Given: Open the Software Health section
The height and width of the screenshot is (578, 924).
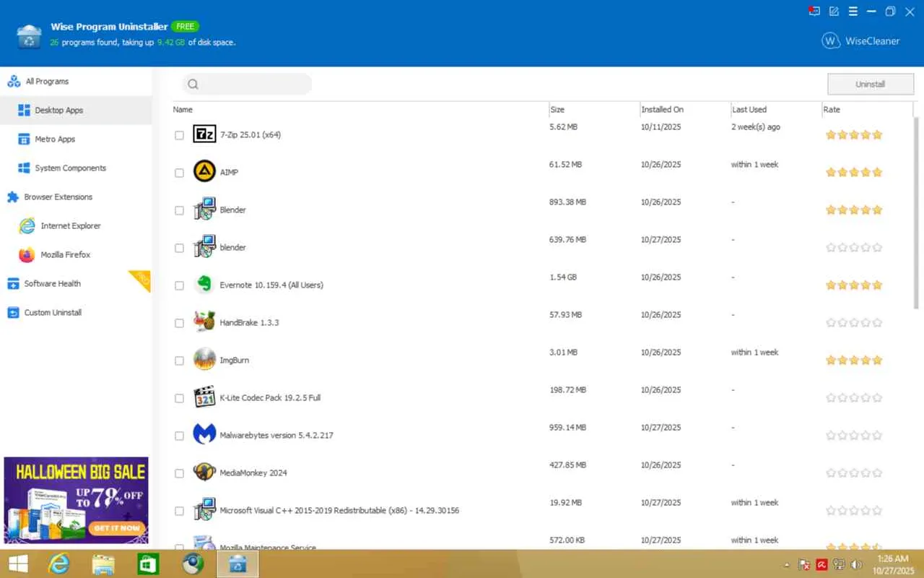Looking at the screenshot, I should point(76,284).
